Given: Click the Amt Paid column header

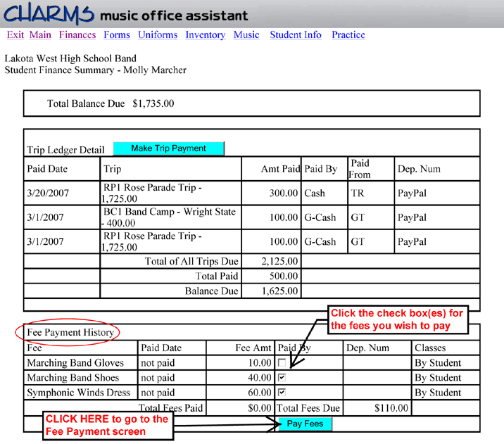Looking at the screenshot, I should pos(280,169).
